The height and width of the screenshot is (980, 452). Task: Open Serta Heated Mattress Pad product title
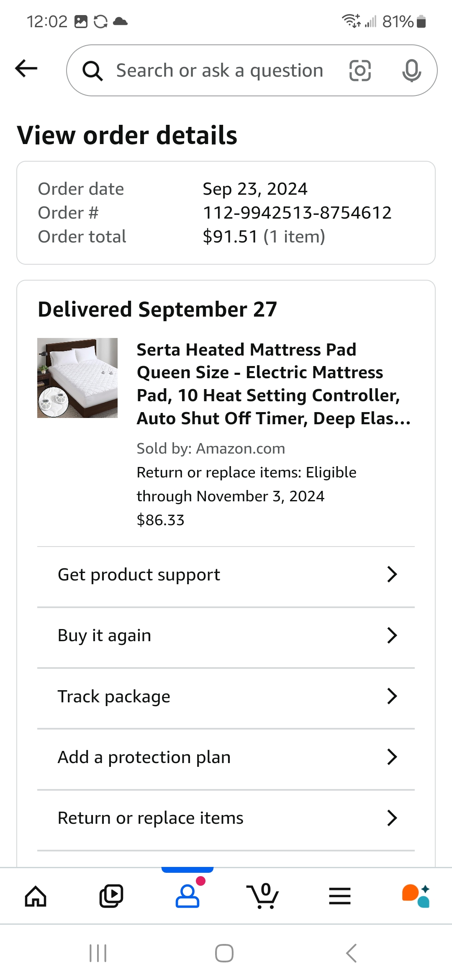pyautogui.click(x=274, y=384)
